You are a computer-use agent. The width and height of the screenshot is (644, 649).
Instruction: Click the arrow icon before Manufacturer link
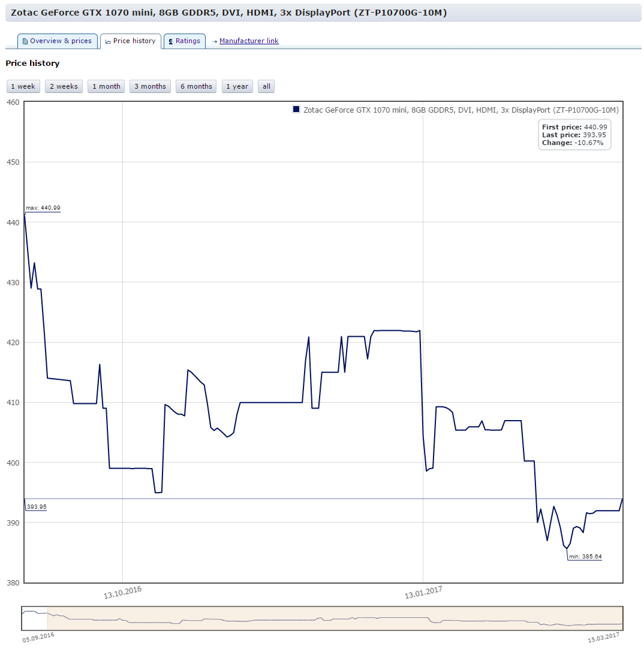tap(215, 41)
